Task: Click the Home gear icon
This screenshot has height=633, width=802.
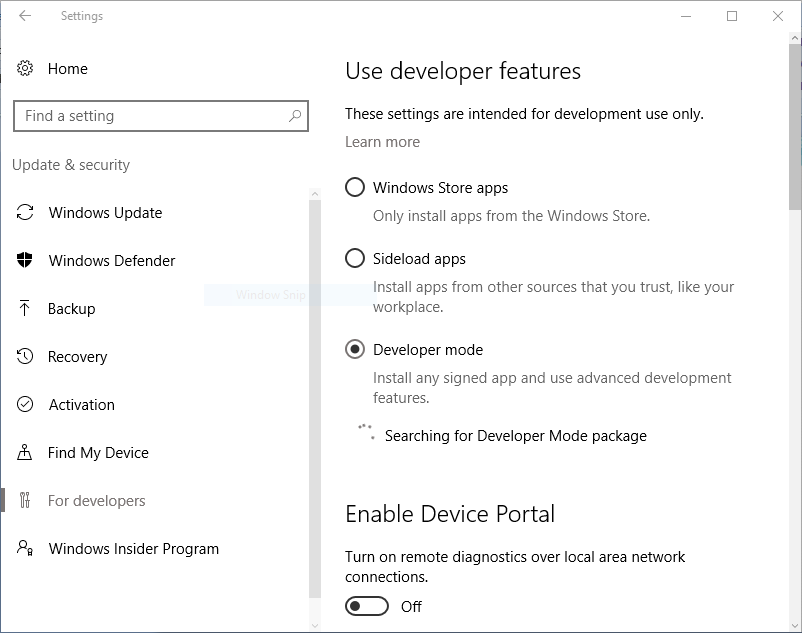Action: tap(25, 68)
